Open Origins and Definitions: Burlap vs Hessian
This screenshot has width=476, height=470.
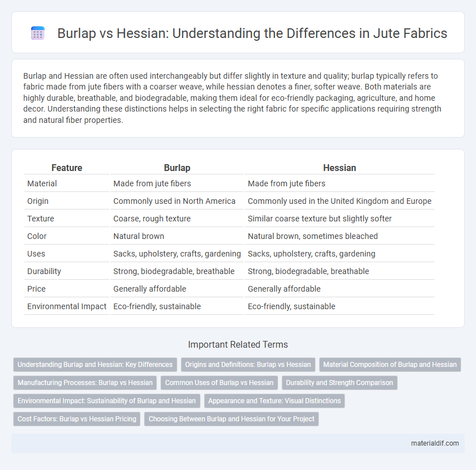click(x=248, y=365)
